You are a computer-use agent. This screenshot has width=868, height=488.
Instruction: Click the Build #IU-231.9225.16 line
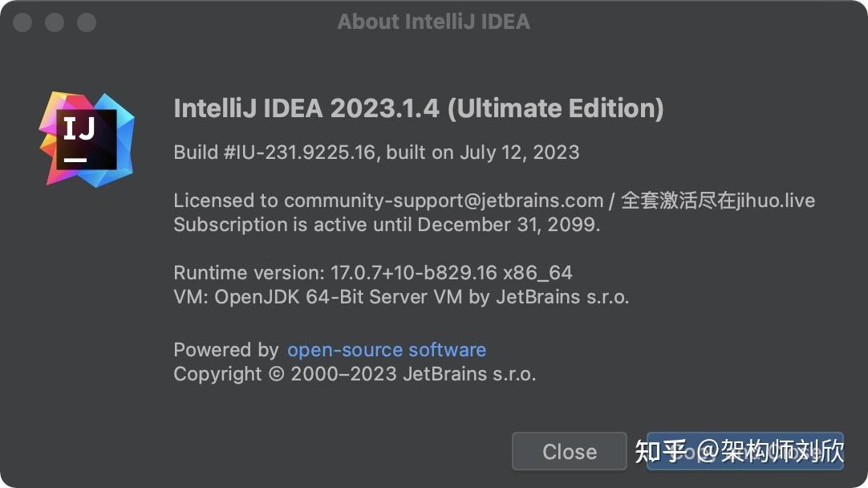coord(274,152)
